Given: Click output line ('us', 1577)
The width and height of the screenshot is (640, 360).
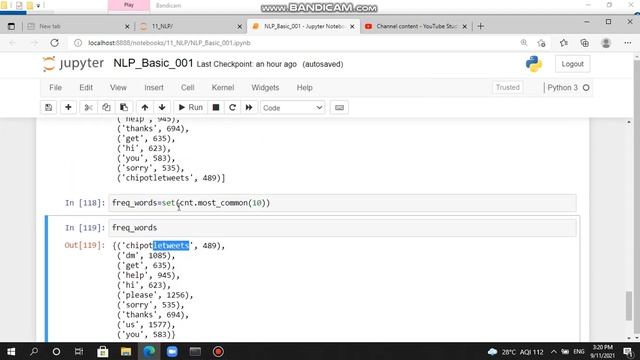Looking at the screenshot, I should [x=146, y=325].
